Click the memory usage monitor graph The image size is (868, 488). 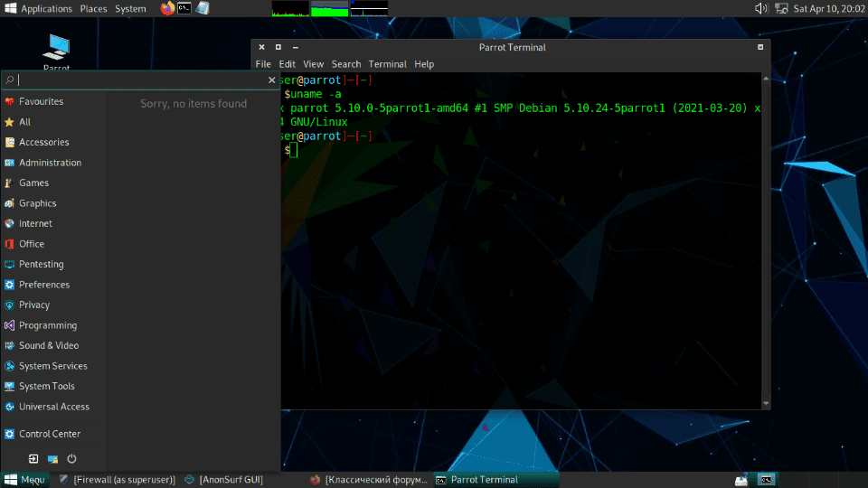329,8
